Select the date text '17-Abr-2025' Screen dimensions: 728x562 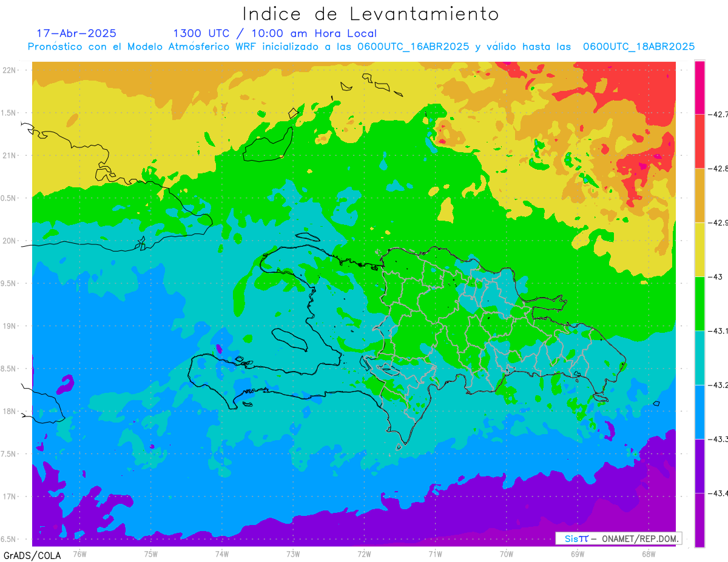76,33
